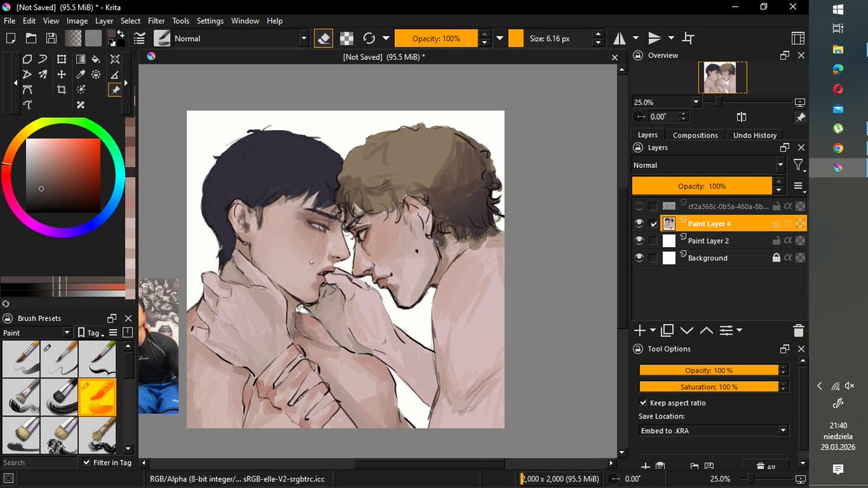Select the Assistant tool

pyautogui.click(x=115, y=59)
